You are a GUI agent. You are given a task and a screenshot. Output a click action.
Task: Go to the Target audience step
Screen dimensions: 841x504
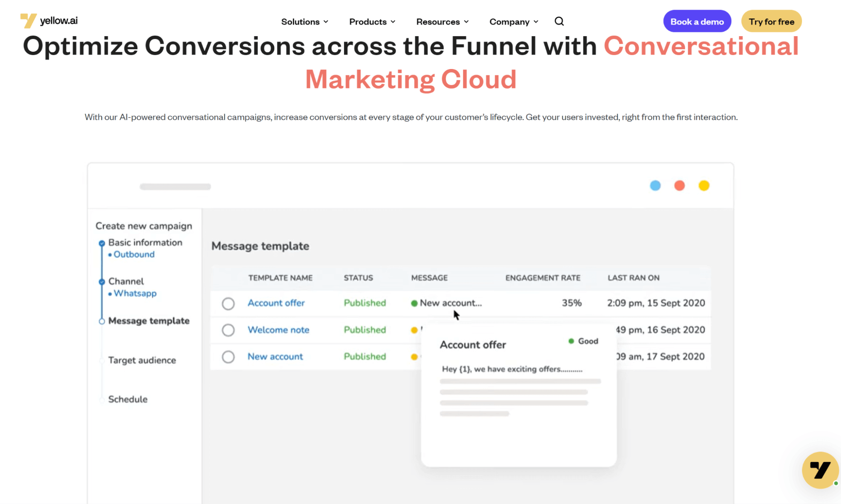(x=142, y=360)
